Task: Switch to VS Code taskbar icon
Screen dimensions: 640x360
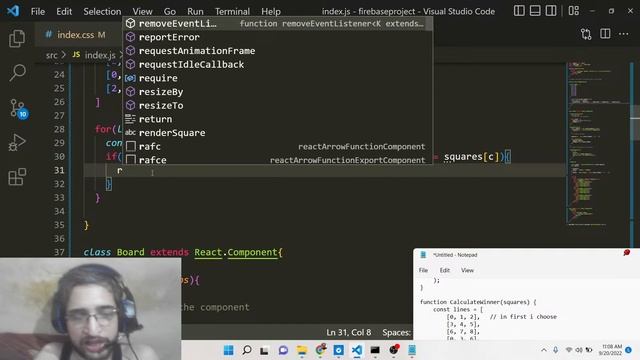Action: (x=357, y=350)
